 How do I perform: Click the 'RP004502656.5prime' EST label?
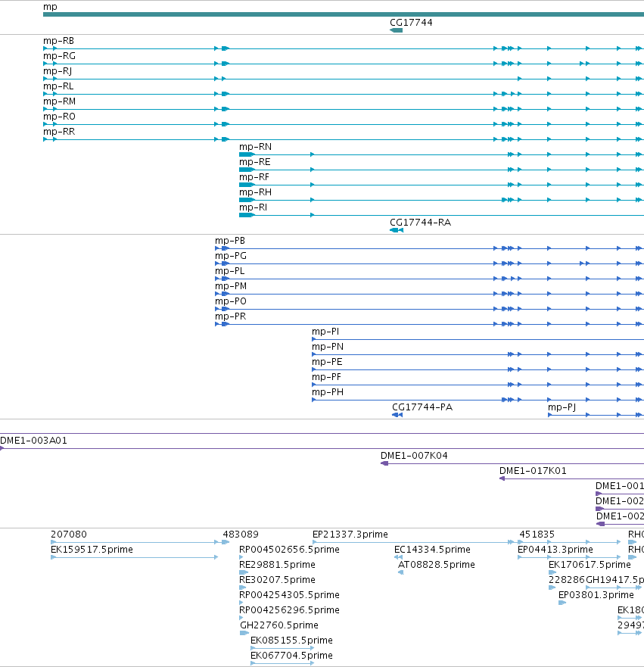coord(290,550)
